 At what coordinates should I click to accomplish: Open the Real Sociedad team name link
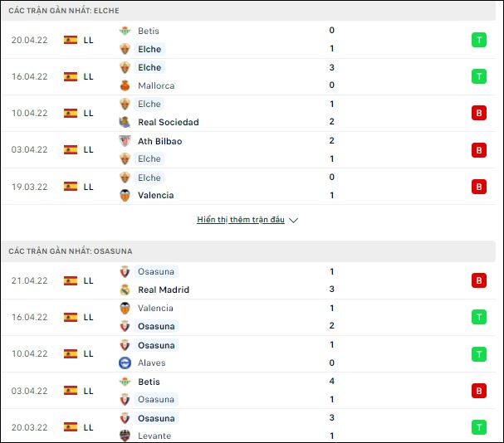[169, 122]
